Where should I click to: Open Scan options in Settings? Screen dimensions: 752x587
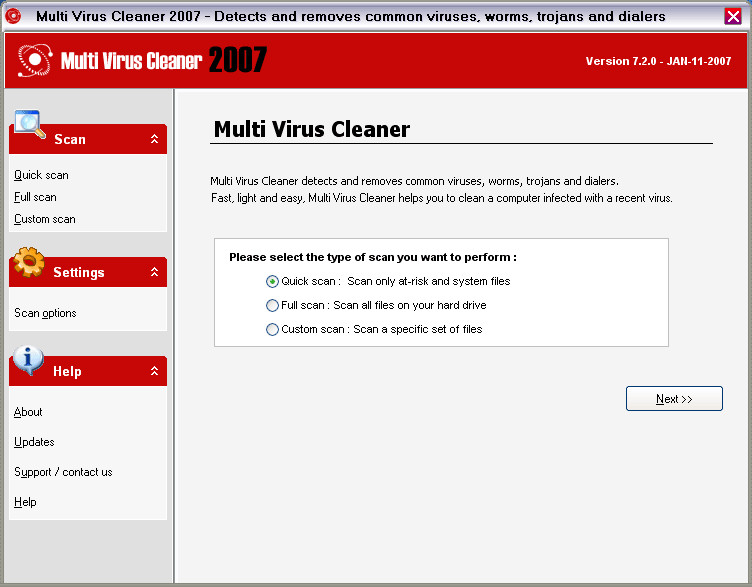pos(45,313)
